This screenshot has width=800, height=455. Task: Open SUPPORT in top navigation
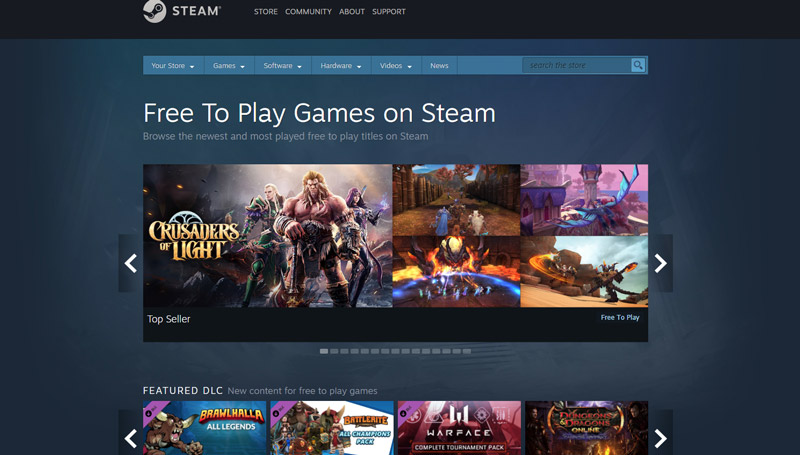click(x=389, y=11)
